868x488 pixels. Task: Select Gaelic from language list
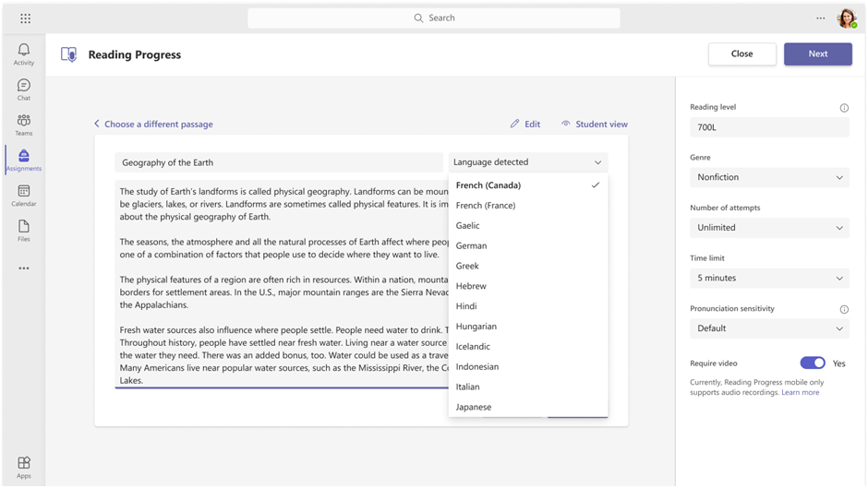(528, 226)
